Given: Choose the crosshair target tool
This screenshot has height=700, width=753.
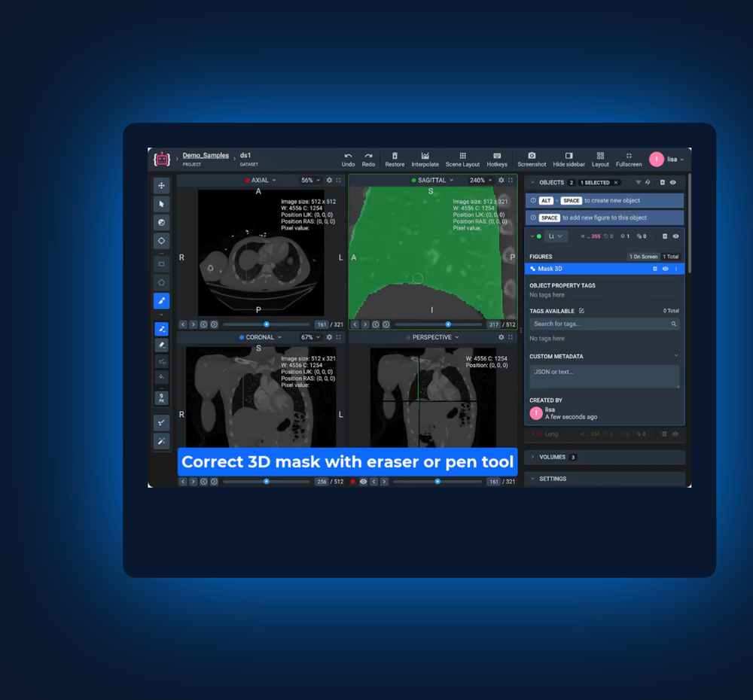Looking at the screenshot, I should point(161,241).
